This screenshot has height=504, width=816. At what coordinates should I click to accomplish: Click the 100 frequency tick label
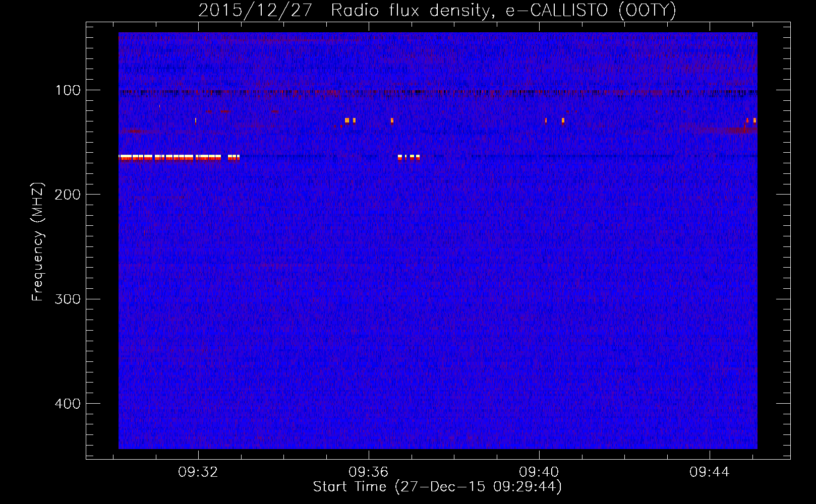pyautogui.click(x=68, y=90)
